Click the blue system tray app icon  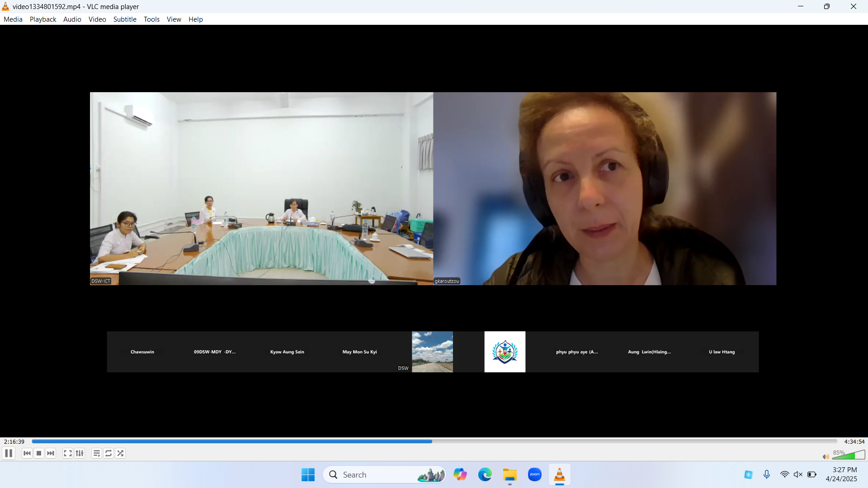click(x=749, y=474)
